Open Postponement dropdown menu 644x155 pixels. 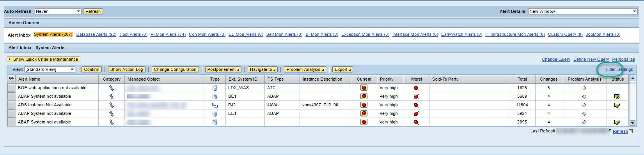(x=223, y=69)
